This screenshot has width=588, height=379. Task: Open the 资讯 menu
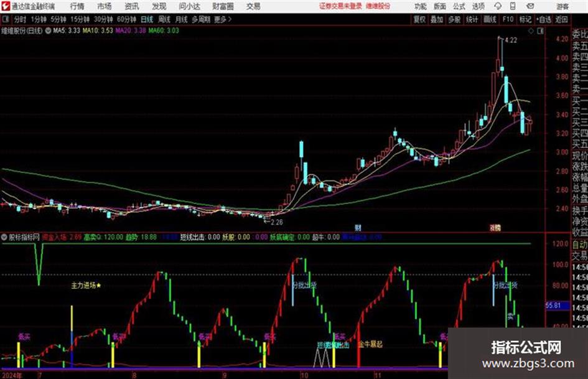tap(132, 6)
